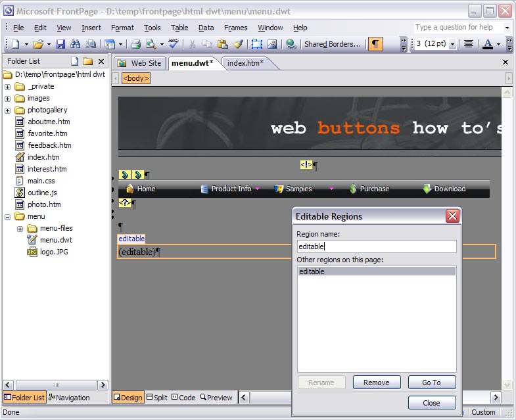The image size is (516, 420).
Task: Click the Region name text field
Action: pos(376,246)
